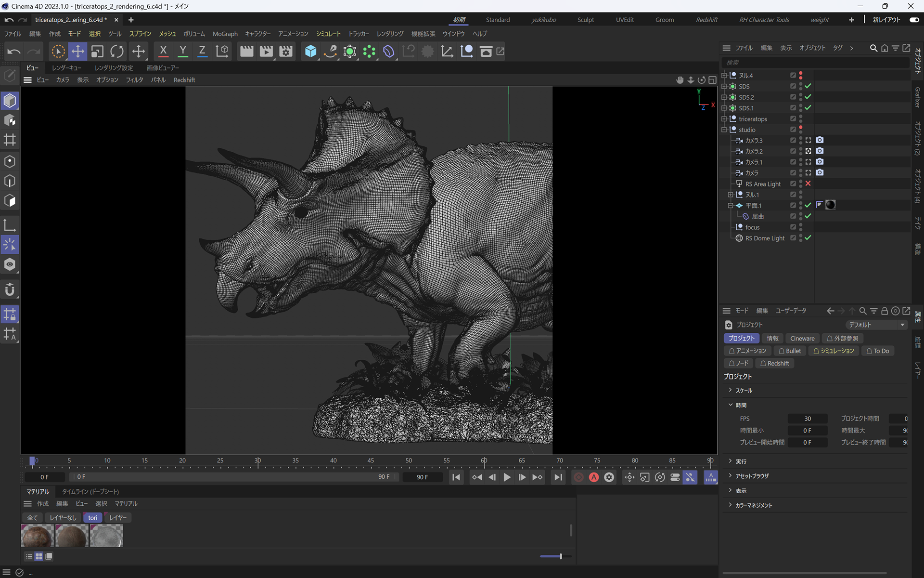
Task: Toggle autokeying red A button
Action: coord(594,477)
